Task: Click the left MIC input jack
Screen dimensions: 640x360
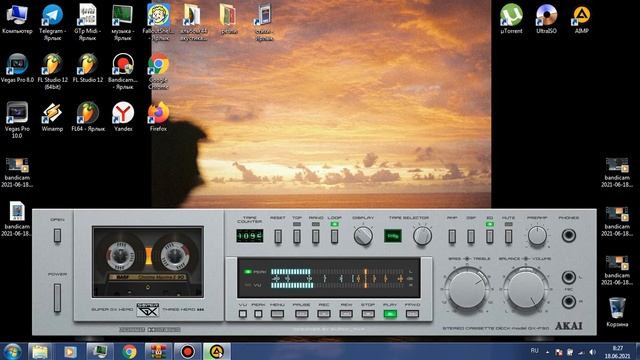Action: pos(569,277)
